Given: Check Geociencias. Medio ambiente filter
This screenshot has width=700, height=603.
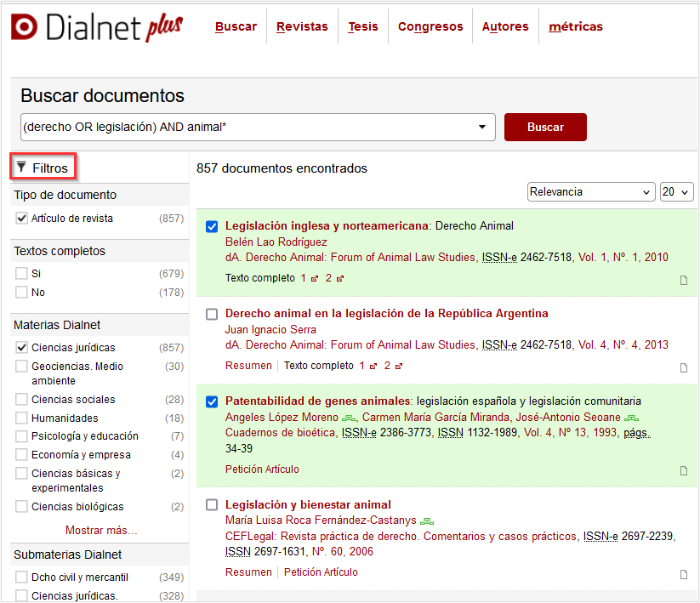Looking at the screenshot, I should (x=21, y=366).
